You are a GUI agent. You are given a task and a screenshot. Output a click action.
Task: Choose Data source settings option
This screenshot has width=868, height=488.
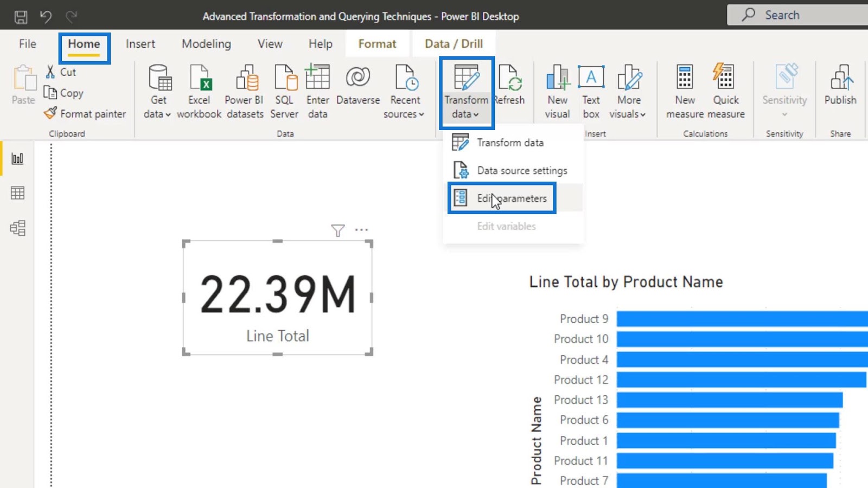pyautogui.click(x=521, y=171)
